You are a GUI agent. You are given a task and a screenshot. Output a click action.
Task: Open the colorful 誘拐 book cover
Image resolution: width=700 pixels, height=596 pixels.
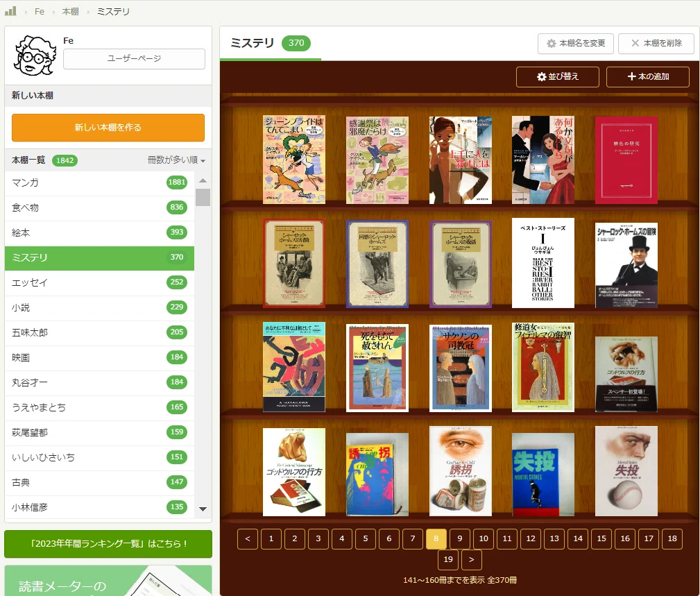pos(377,475)
